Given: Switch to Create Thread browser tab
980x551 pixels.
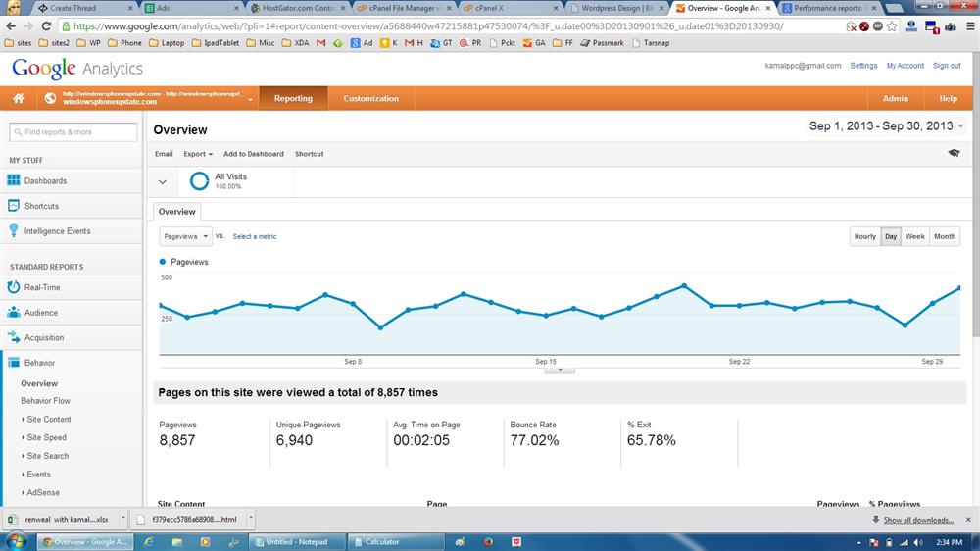Looking at the screenshot, I should click(84, 8).
